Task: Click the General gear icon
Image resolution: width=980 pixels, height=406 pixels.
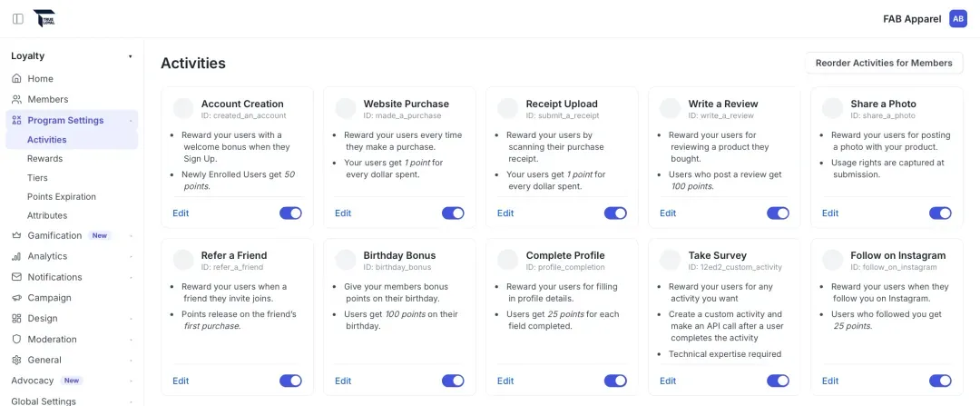Action: coord(17,360)
